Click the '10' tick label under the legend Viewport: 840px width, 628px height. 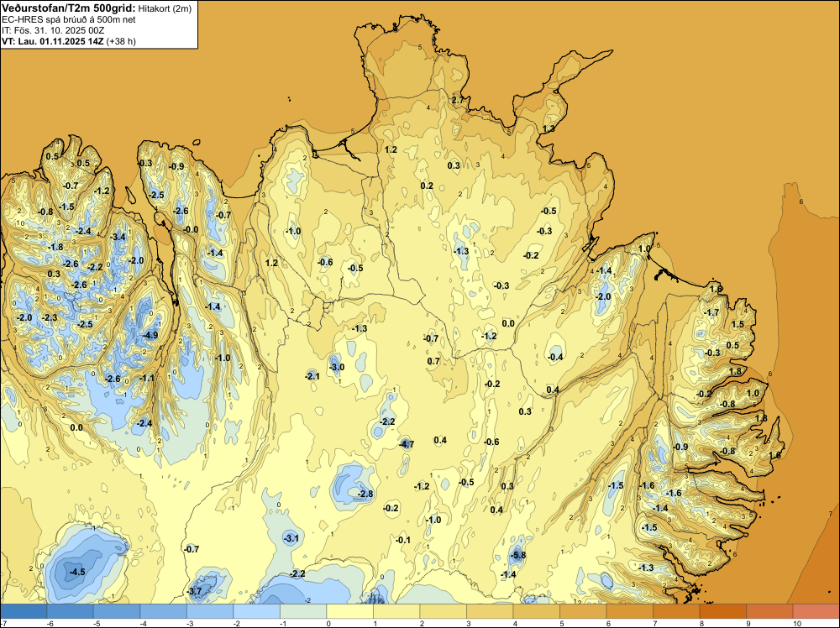796,623
